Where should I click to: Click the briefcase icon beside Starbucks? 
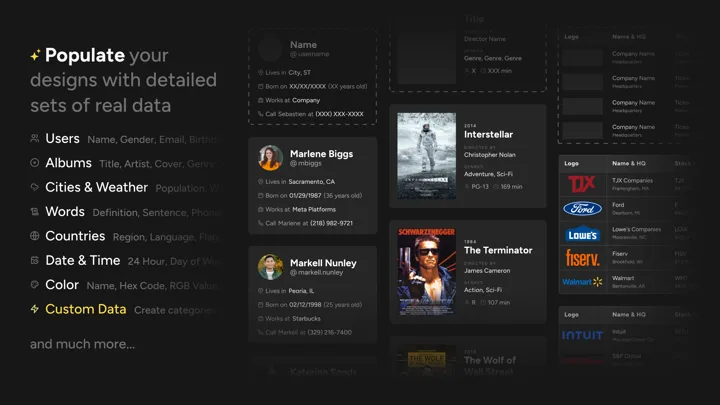click(260, 319)
